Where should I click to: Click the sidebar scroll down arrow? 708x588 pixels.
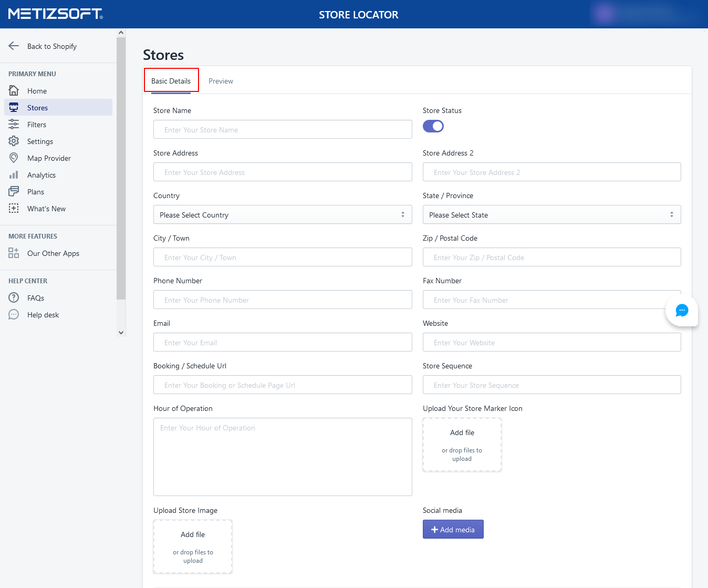[121, 332]
